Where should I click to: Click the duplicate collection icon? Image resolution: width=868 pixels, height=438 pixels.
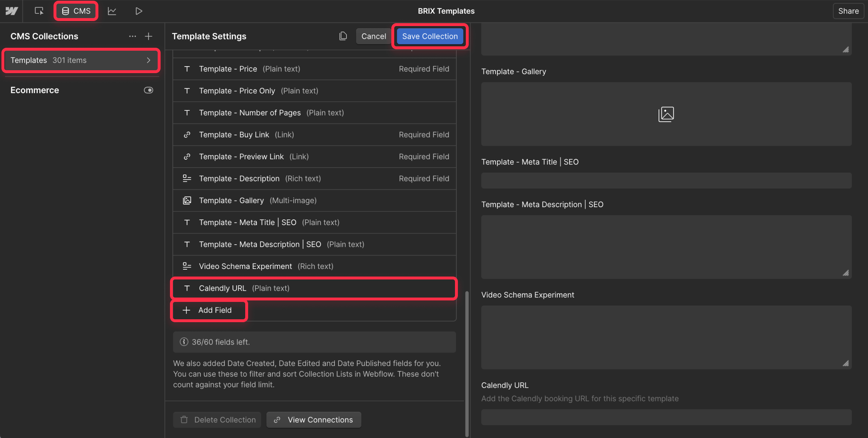tap(343, 36)
